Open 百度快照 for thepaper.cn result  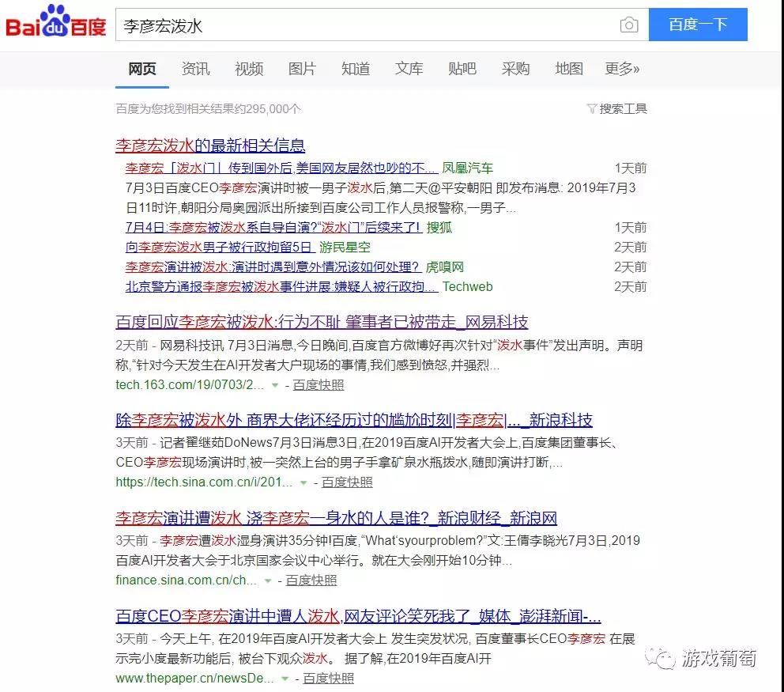(328, 679)
